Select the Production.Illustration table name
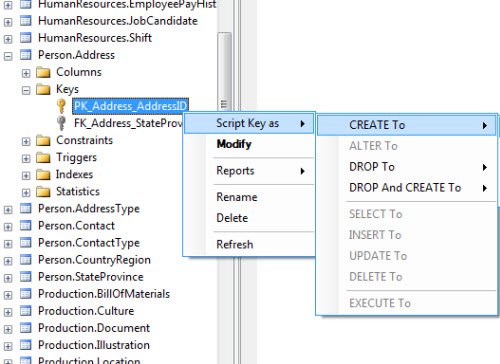 [x=94, y=345]
